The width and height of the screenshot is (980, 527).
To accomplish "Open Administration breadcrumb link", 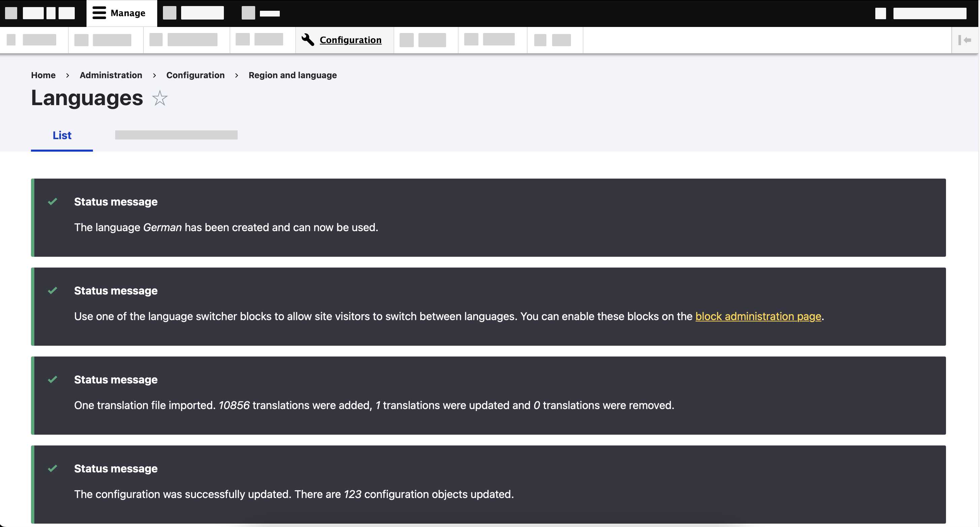I will coord(111,75).
